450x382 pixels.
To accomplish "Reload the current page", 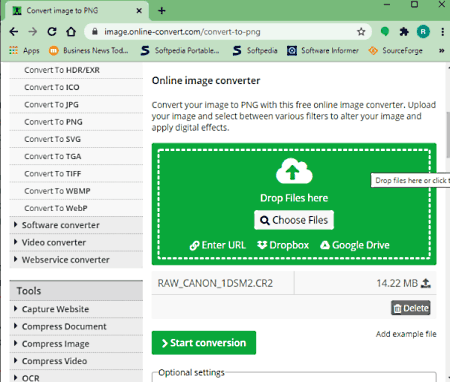I will tap(52, 32).
